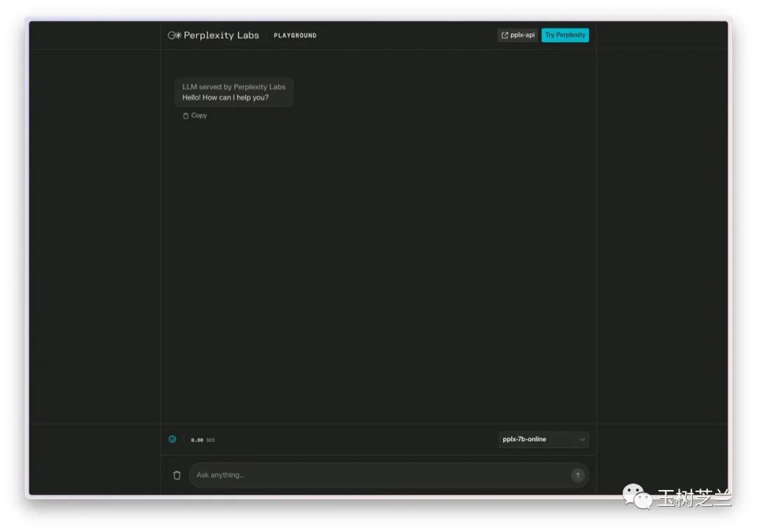Select the PLAYGROUND tab label
757x532 pixels.
(295, 35)
